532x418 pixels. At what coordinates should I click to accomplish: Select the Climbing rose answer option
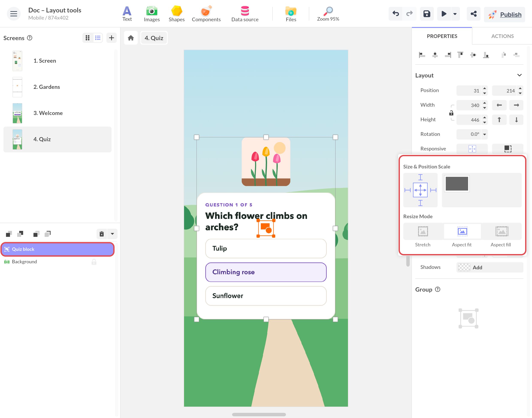pos(266,272)
